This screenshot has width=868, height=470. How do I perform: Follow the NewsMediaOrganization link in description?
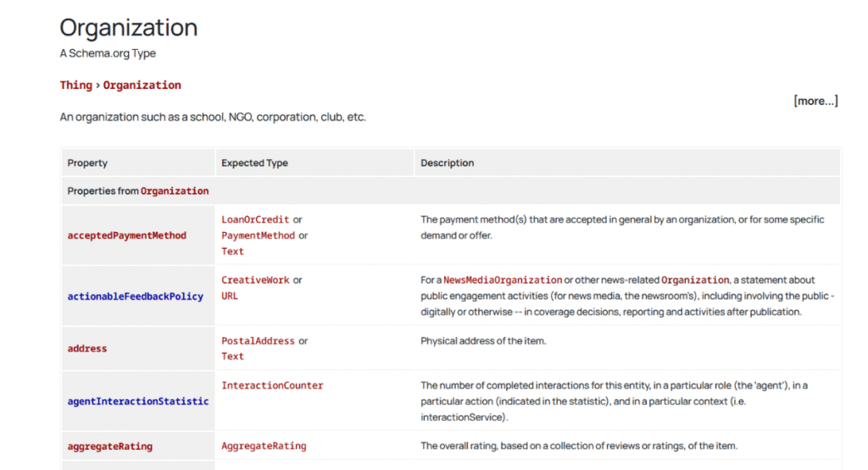point(503,280)
